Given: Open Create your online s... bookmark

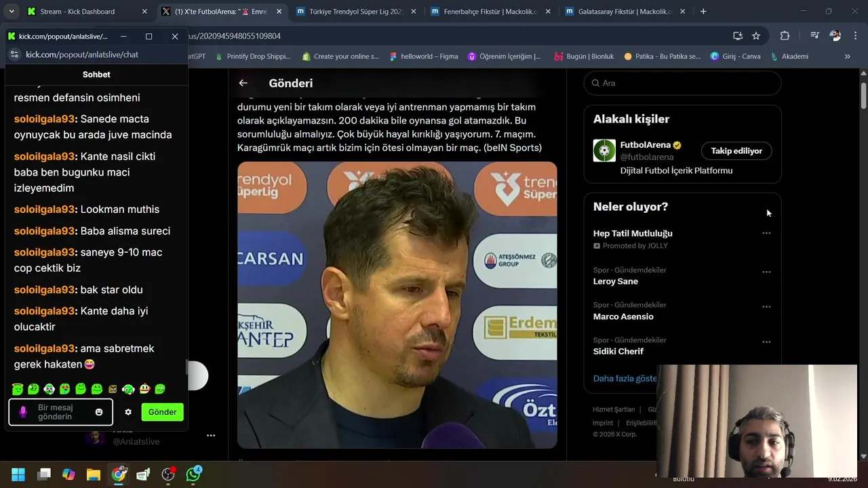Looking at the screenshot, I should [340, 56].
